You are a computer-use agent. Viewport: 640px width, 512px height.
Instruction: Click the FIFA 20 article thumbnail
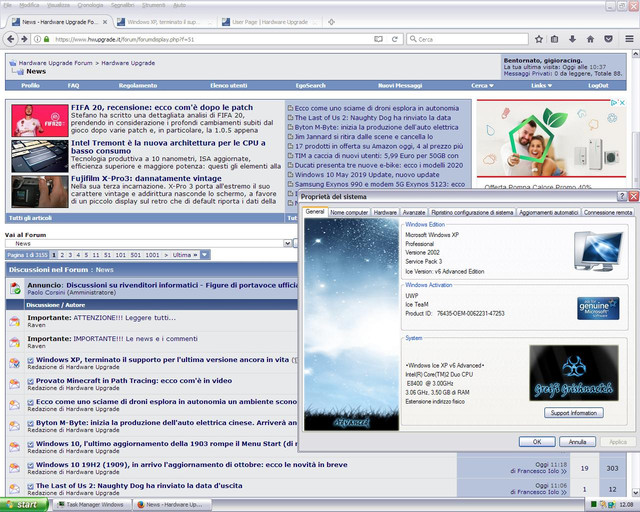tap(40, 121)
